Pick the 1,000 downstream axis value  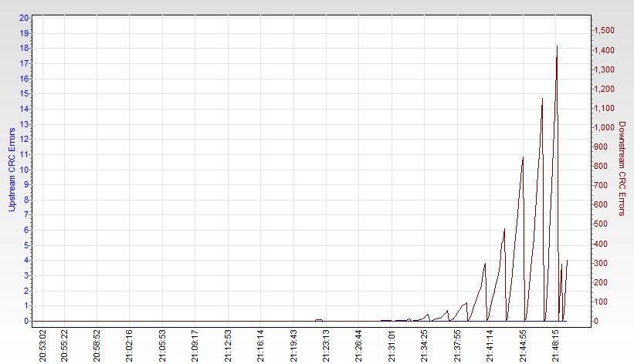[x=604, y=128]
